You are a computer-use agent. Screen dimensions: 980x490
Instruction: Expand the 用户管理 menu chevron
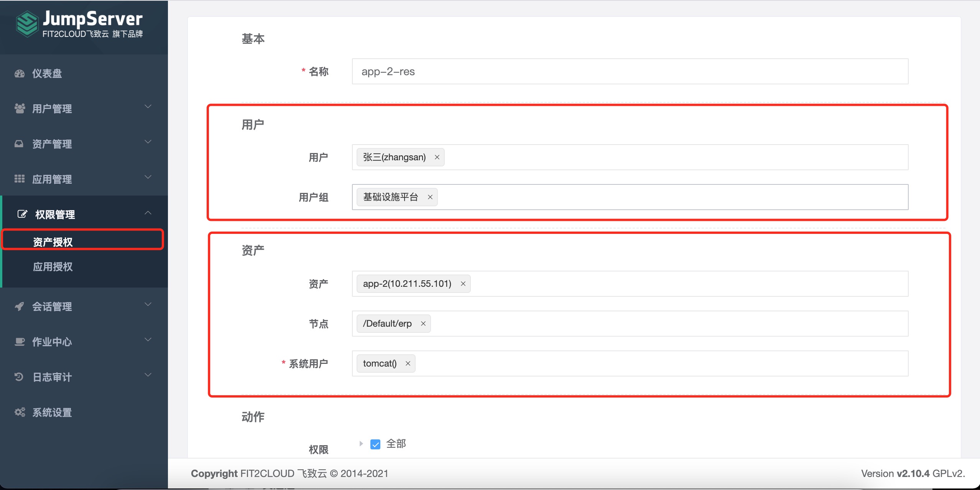pyautogui.click(x=148, y=107)
